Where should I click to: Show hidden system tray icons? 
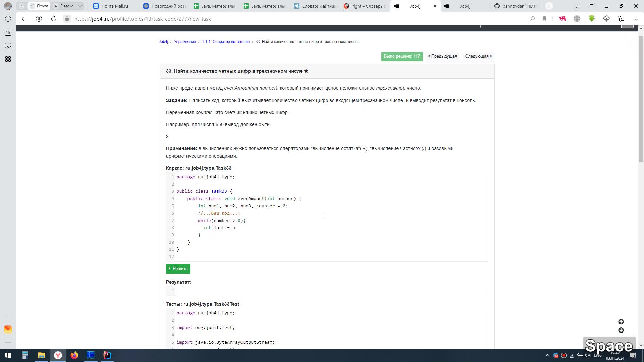point(548,355)
